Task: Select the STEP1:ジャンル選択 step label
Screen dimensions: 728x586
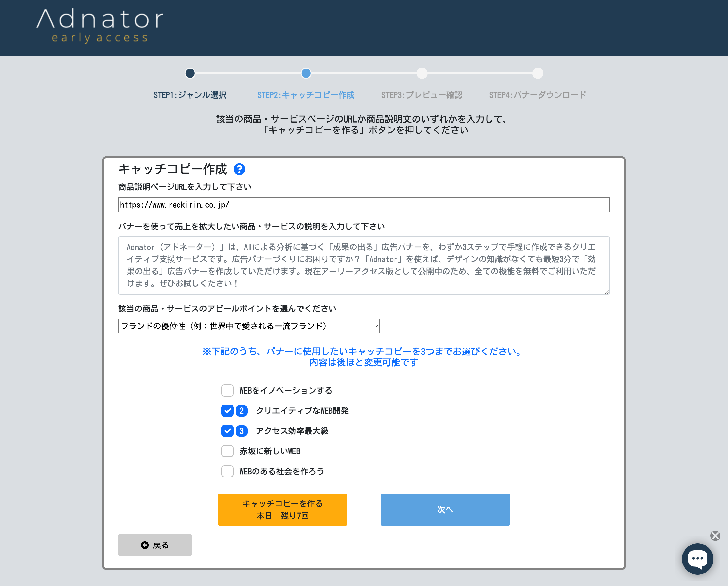Action: (x=190, y=95)
